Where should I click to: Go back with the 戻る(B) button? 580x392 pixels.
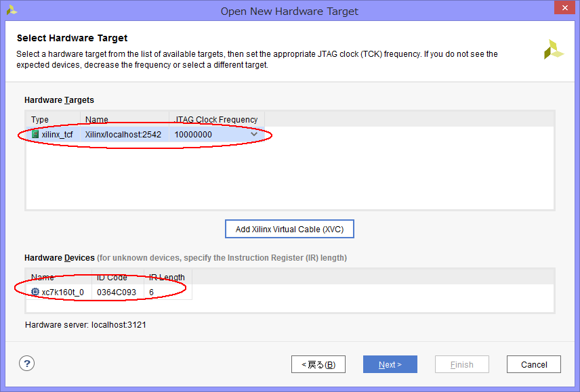pyautogui.click(x=318, y=364)
